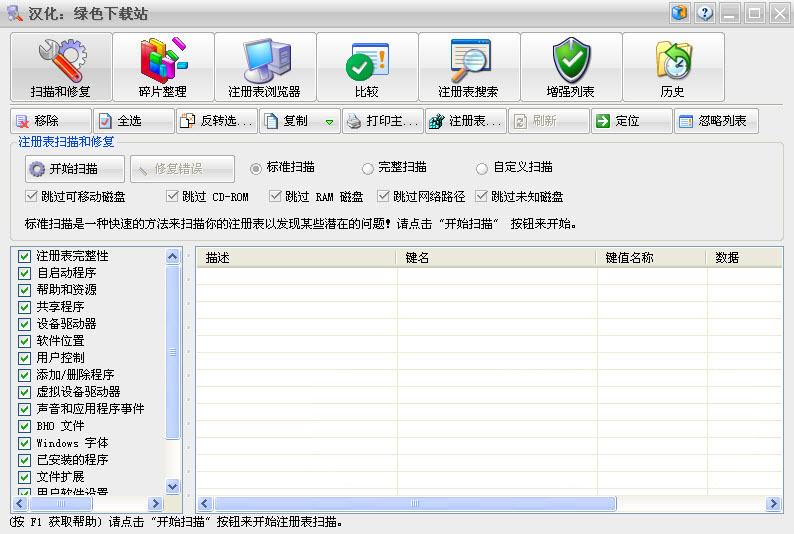794x534 pixels.
Task: Click the 全选 select all button
Action: click(x=134, y=121)
